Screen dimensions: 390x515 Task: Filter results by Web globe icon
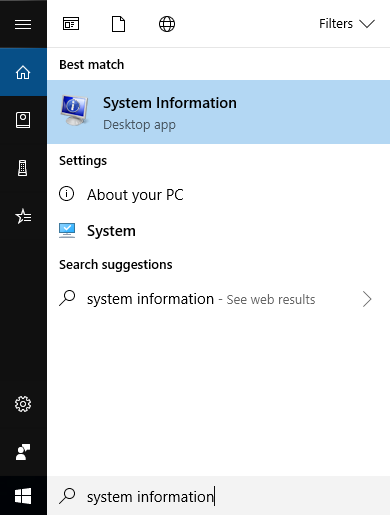[167, 24]
